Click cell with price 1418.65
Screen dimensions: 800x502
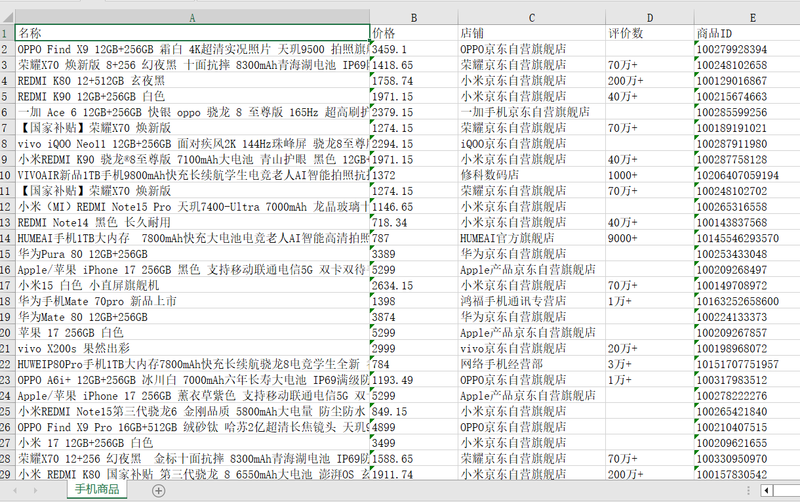(414, 65)
